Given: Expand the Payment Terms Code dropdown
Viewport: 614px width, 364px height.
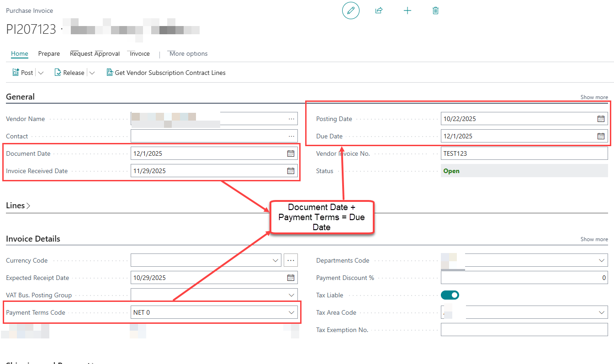Looking at the screenshot, I should 291,312.
